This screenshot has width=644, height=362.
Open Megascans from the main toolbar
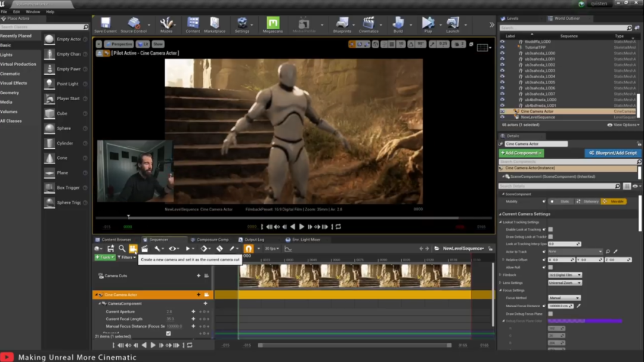(273, 24)
